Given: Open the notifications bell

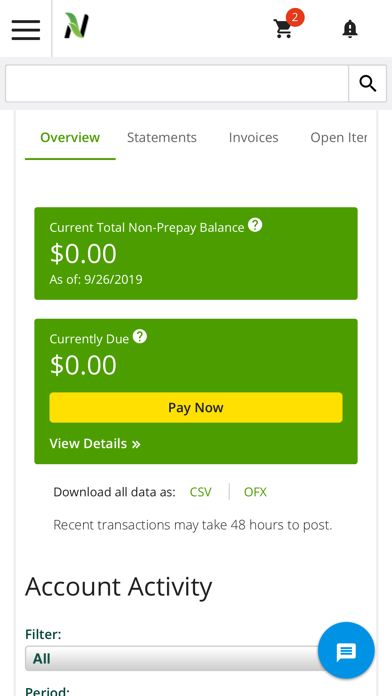Looking at the screenshot, I should [x=350, y=29].
